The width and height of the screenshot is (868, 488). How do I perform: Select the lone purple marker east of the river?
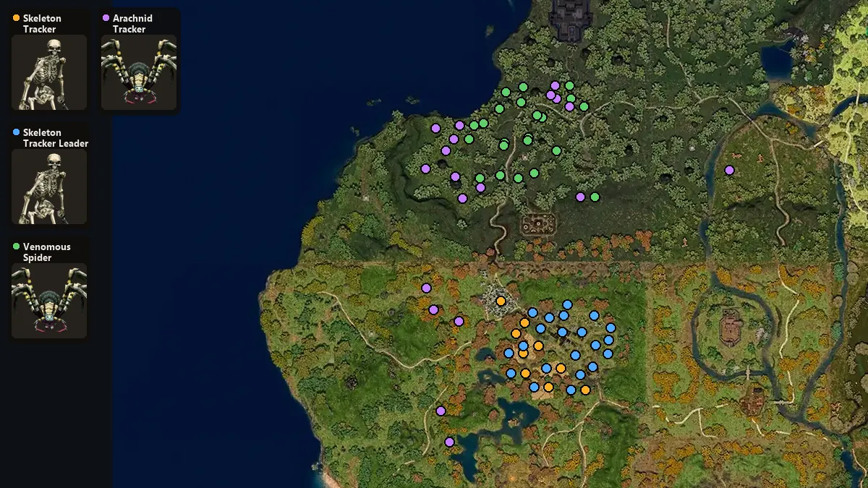coord(729,170)
